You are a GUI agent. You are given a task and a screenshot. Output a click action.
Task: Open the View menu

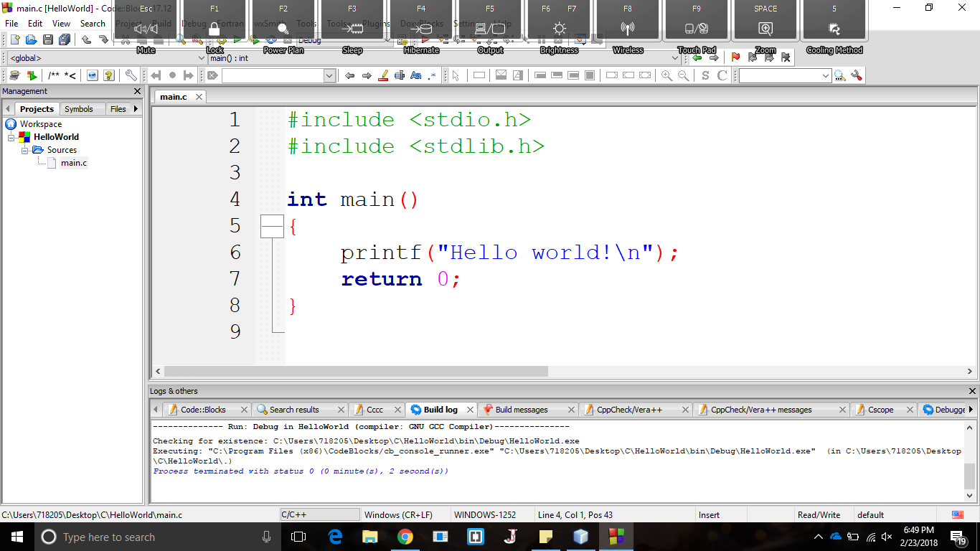(x=60, y=23)
